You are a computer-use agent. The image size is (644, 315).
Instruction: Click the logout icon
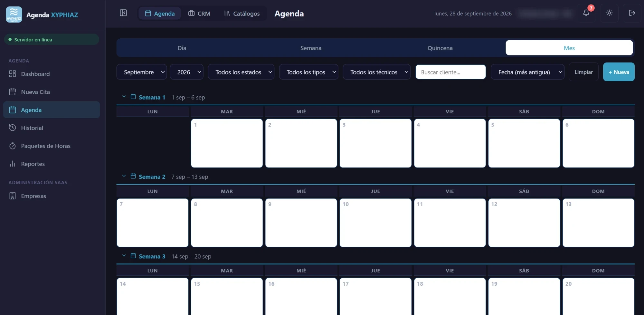632,13
